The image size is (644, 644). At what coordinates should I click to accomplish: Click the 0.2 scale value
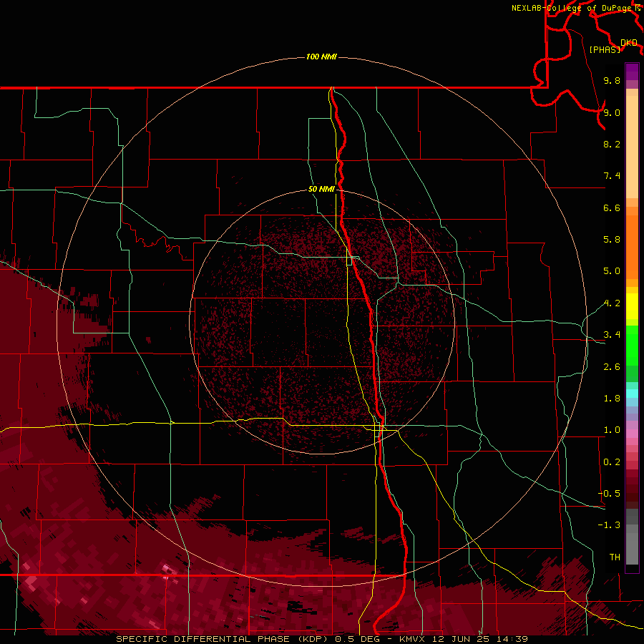point(612,462)
